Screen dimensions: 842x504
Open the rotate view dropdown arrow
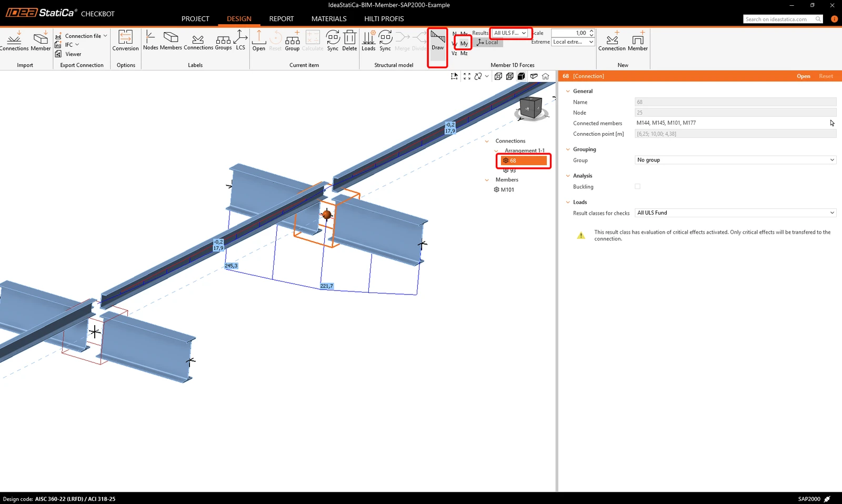click(487, 76)
